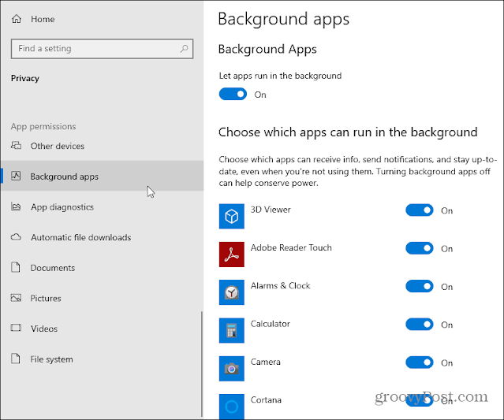Open File system privacy settings
Image resolution: width=504 pixels, height=420 pixels.
tap(102, 359)
